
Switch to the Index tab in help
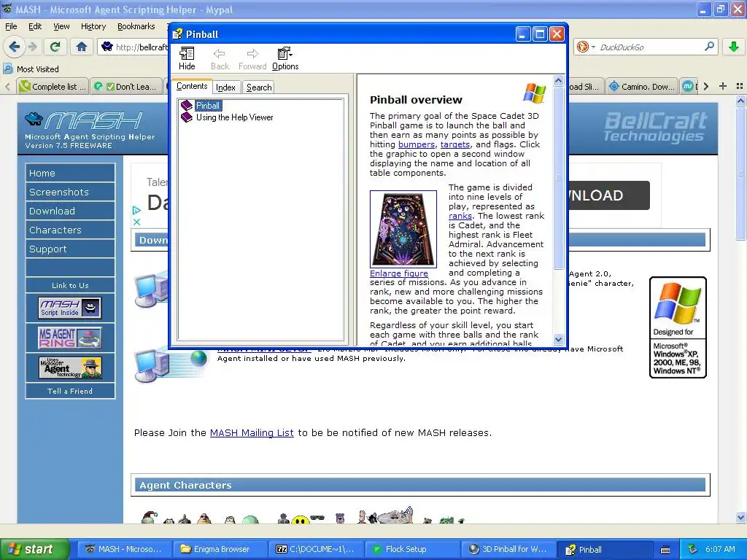(225, 87)
